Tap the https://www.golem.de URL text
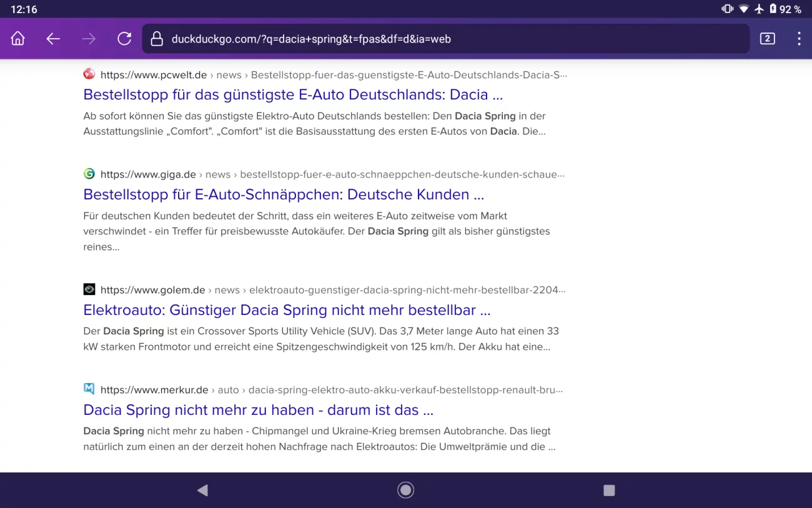812x508 pixels. [153, 290]
